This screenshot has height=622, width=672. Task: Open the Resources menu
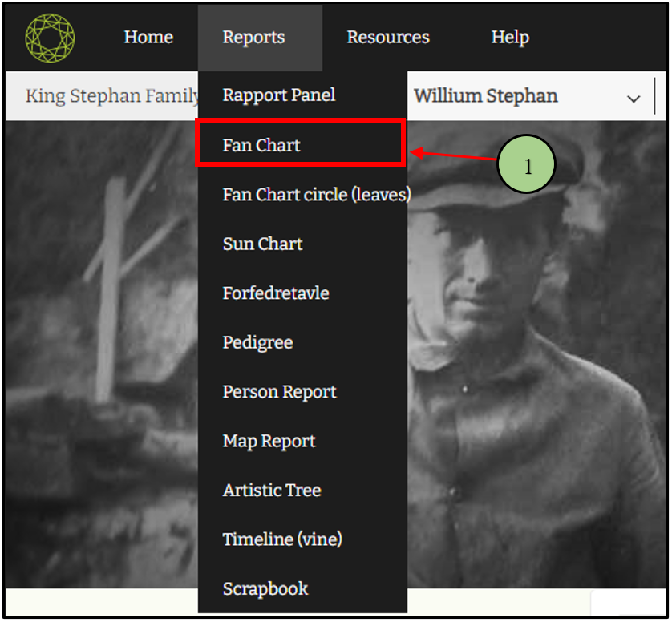387,38
